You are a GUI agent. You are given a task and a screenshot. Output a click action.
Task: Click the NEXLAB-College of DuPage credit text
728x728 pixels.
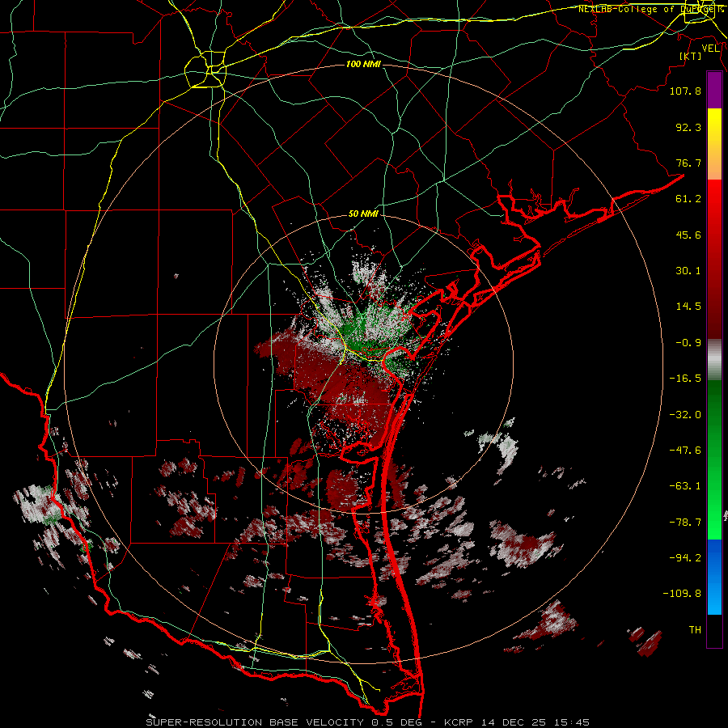pyautogui.click(x=652, y=9)
